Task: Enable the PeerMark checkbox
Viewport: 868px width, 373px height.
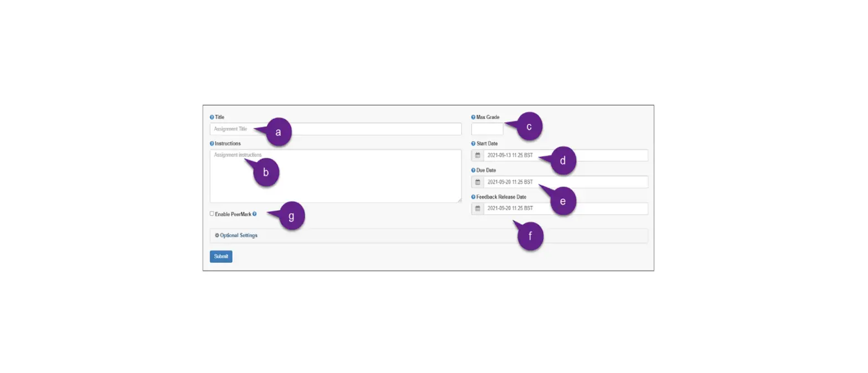Action: click(211, 214)
